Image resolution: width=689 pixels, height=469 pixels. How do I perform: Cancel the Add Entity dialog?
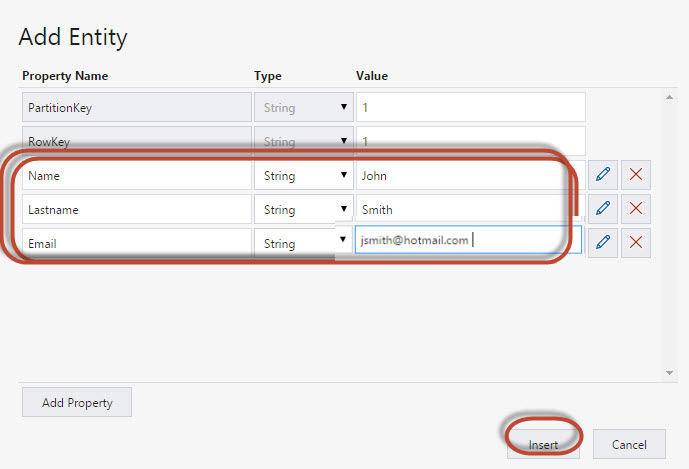(x=629, y=444)
